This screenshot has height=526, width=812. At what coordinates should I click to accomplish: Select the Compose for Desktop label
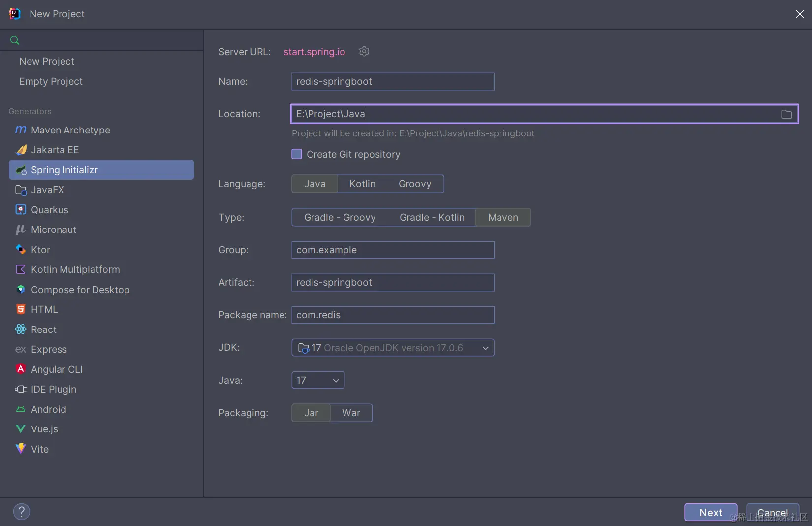(80, 290)
